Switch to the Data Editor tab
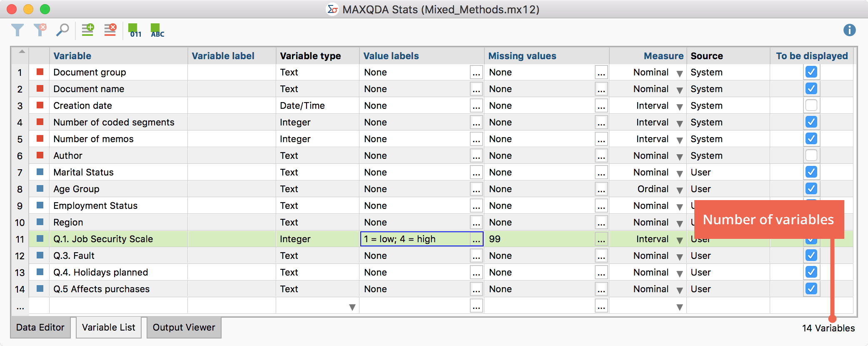The image size is (868, 346). coord(40,328)
